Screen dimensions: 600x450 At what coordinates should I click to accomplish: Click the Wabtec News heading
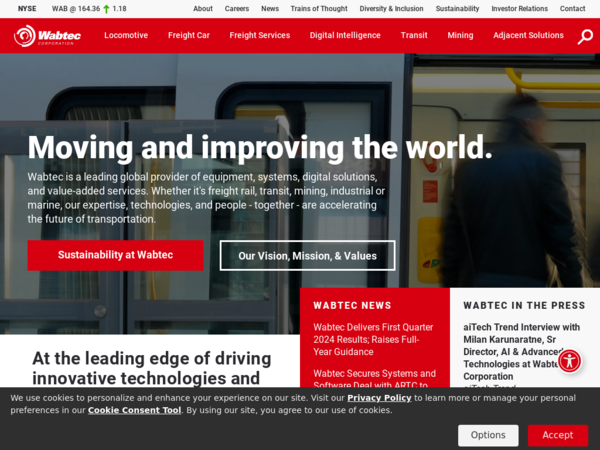[x=352, y=305]
